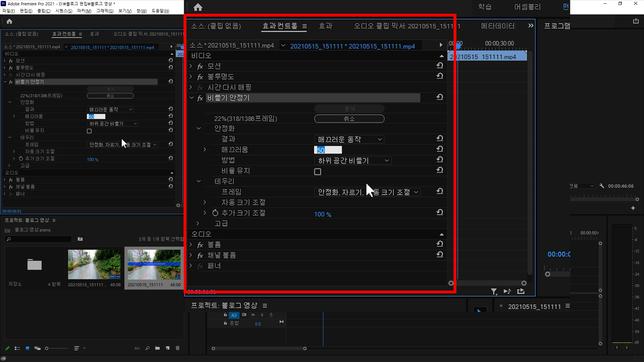Click the filter properties funnel icon
Screen dimensions: 644x362
(x=494, y=291)
